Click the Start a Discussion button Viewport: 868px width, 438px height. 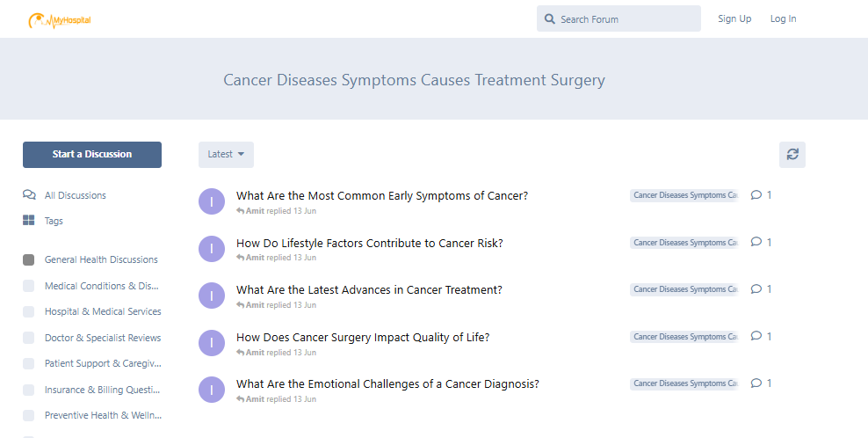click(x=92, y=155)
